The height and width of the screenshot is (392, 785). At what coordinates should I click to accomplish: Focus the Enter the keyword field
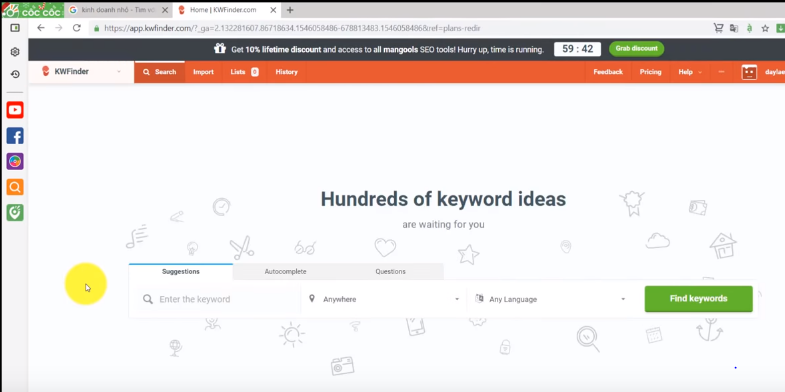(220, 299)
